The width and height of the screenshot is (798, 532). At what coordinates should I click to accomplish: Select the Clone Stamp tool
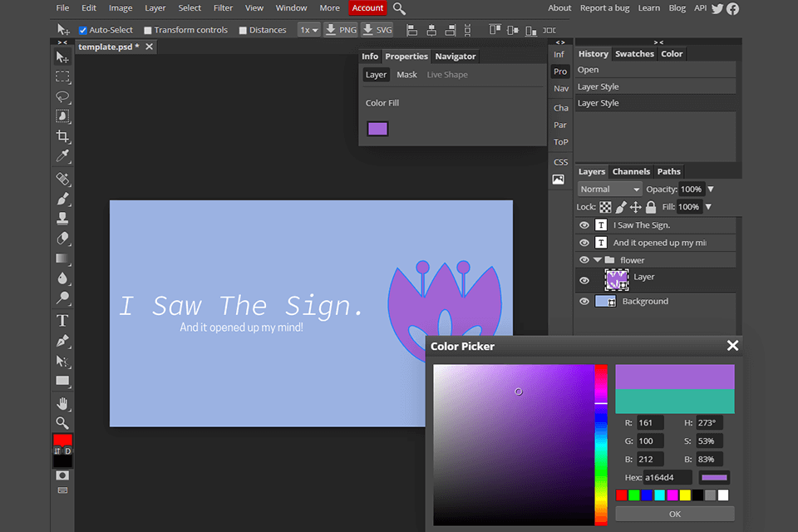coord(62,219)
